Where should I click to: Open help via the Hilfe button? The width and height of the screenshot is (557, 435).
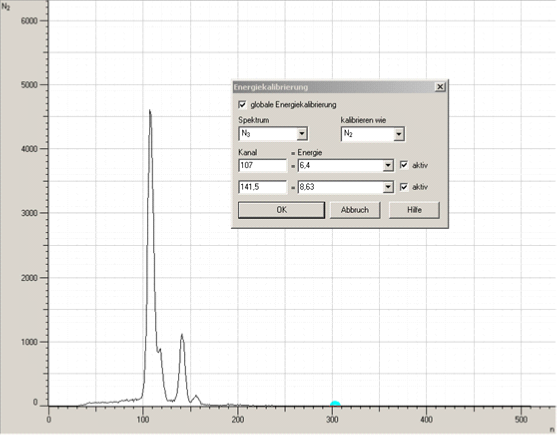[414, 210]
